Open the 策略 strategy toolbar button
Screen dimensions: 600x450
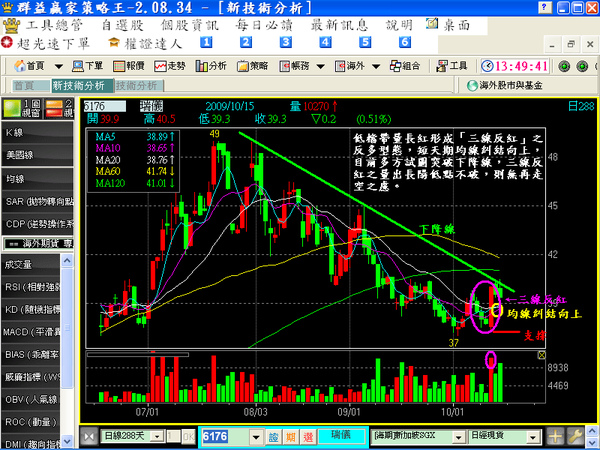pyautogui.click(x=252, y=66)
